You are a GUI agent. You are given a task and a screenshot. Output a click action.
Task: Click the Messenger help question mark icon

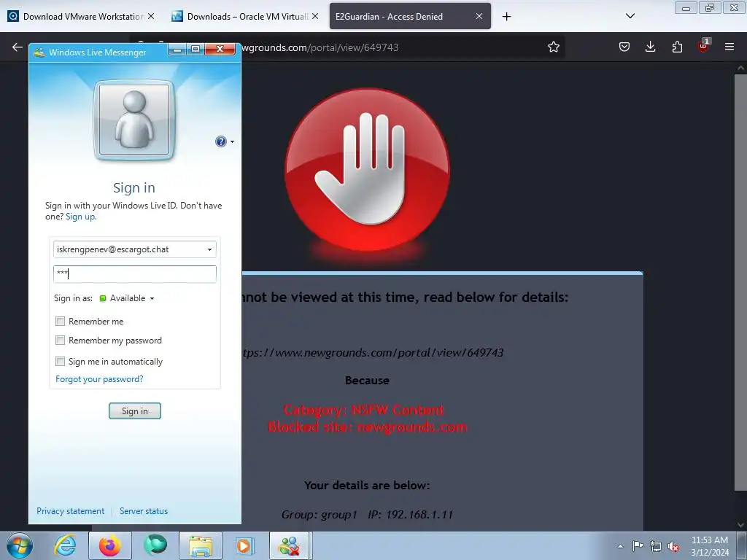[x=220, y=141]
